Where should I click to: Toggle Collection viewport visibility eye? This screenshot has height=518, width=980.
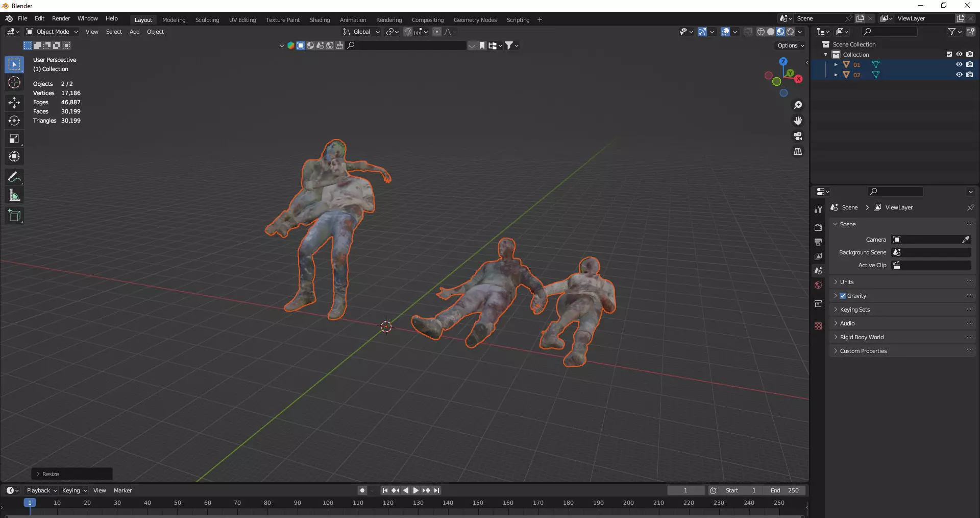click(959, 54)
